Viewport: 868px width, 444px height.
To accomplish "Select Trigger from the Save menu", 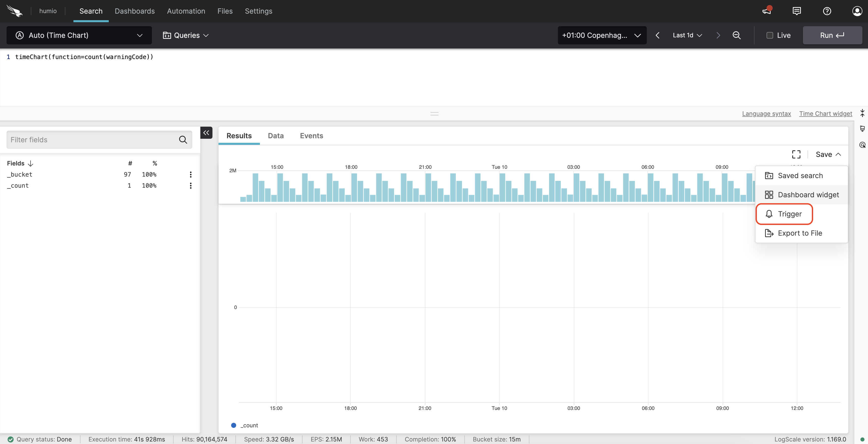I will [789, 214].
